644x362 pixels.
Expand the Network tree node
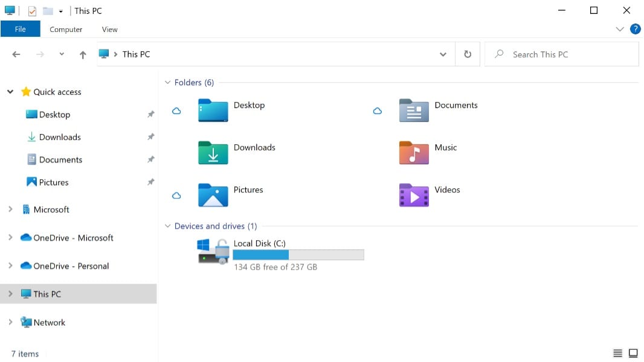click(x=10, y=322)
